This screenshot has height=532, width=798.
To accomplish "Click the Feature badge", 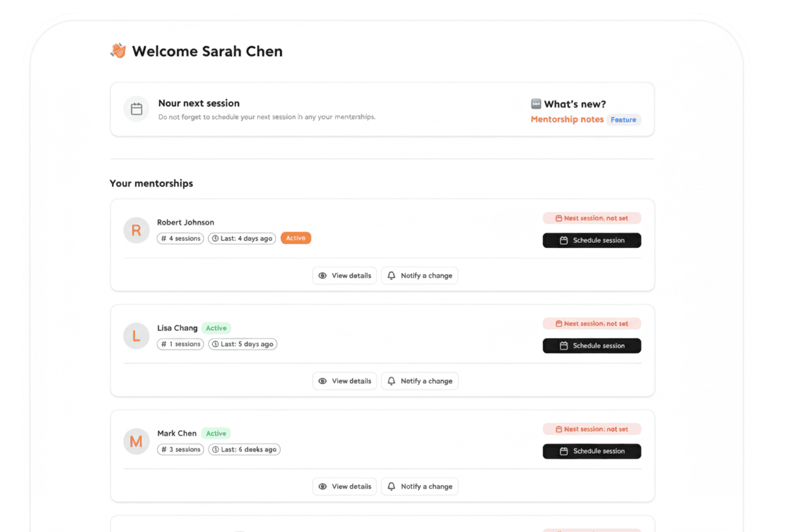I will [x=623, y=120].
